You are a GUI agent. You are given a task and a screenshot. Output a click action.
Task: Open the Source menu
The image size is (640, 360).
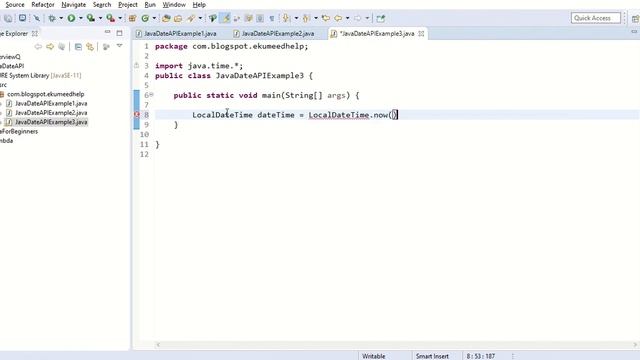click(15, 5)
